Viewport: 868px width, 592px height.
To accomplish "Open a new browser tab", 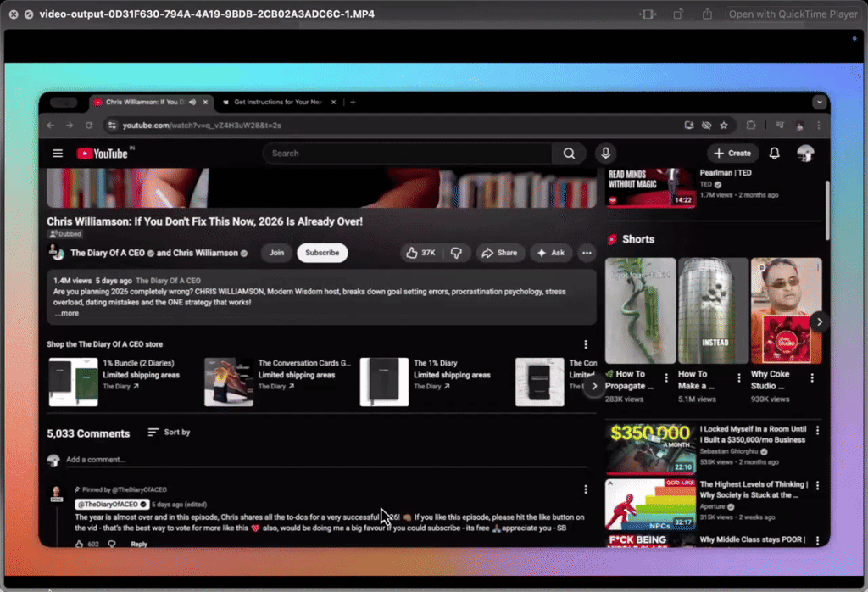I will 353,102.
